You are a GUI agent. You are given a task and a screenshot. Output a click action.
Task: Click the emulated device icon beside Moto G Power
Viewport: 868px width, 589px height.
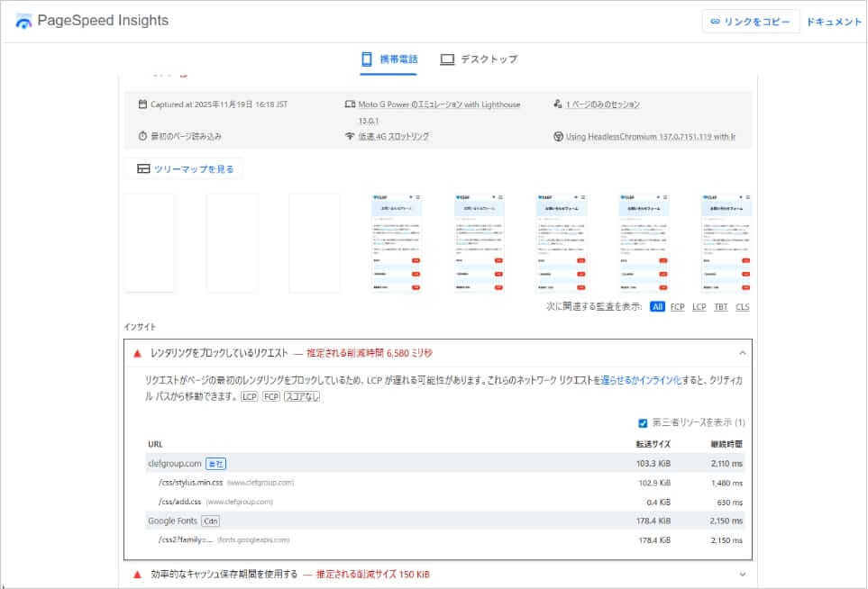point(351,104)
